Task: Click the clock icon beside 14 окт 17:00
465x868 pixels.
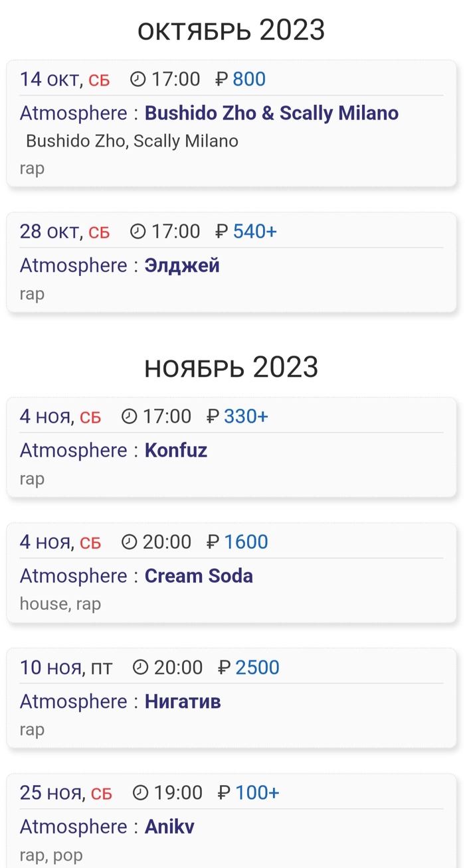Action: click(138, 80)
